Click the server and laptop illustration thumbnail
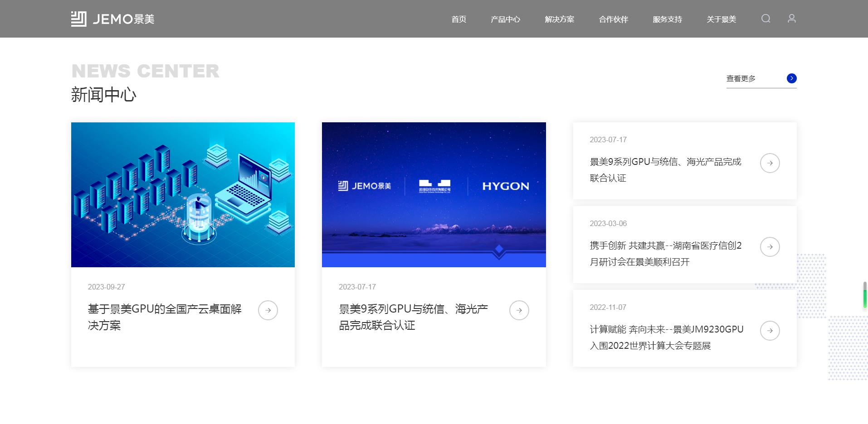Image resolution: width=868 pixels, height=424 pixels. [x=183, y=195]
